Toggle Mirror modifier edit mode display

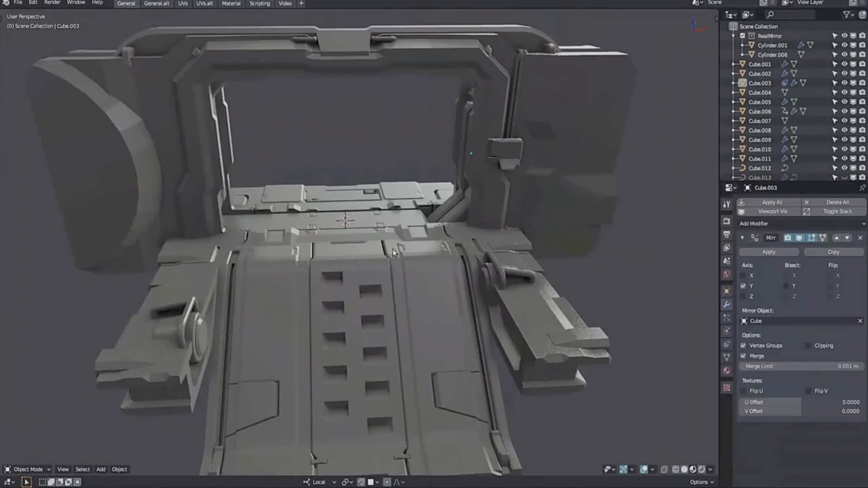(x=811, y=238)
